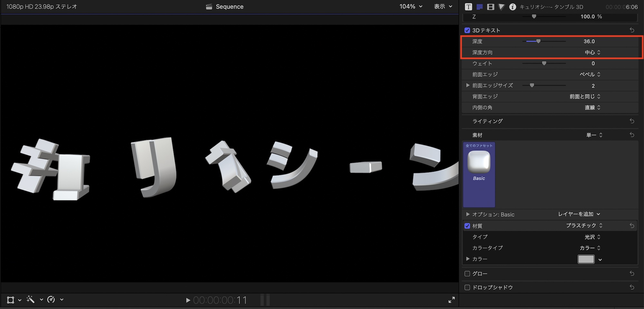Enable the グロー checkbox
The height and width of the screenshot is (309, 644).
point(467,274)
